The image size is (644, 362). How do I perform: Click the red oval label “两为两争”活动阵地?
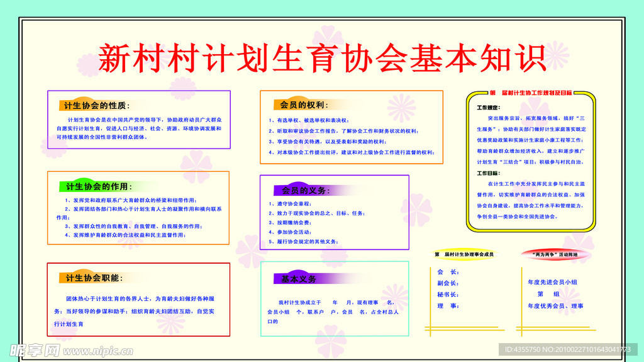click(555, 254)
